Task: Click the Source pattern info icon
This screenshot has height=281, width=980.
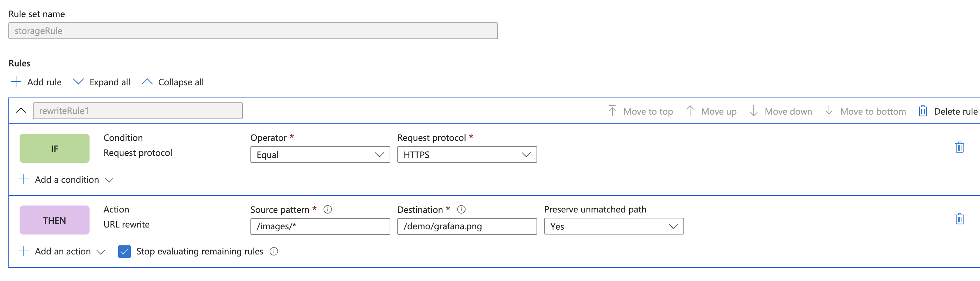Action: click(328, 209)
